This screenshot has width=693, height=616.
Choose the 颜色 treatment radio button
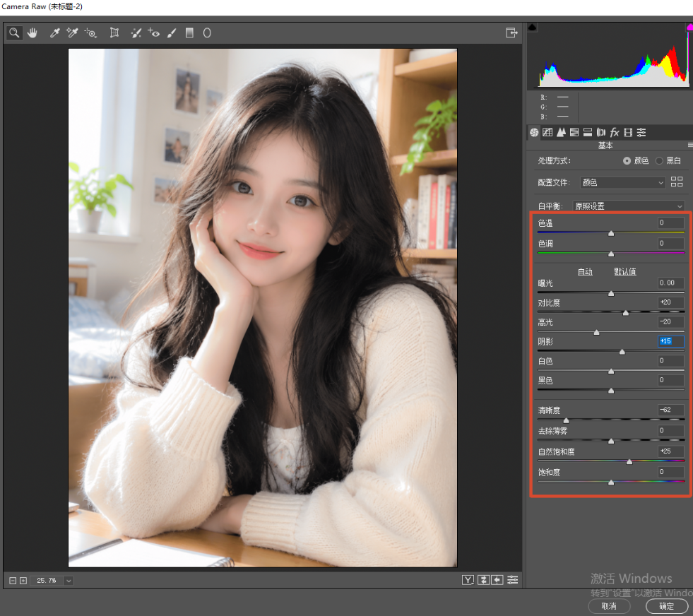(x=627, y=161)
